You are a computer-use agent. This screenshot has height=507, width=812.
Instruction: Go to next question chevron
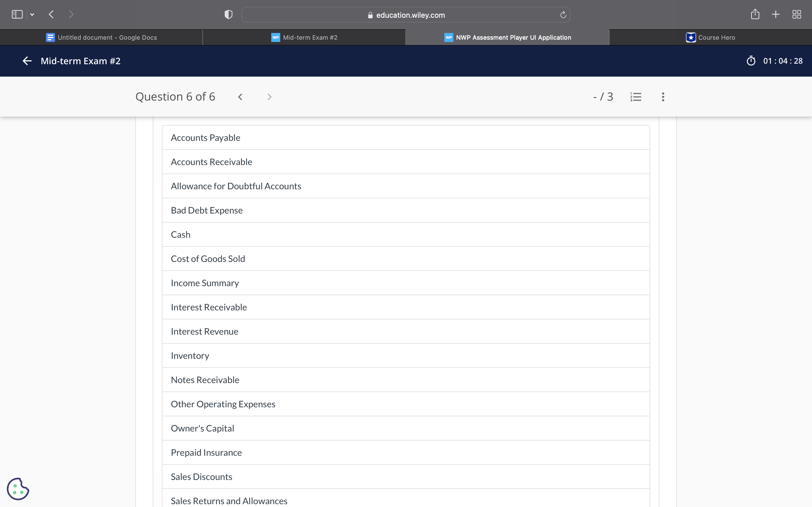click(269, 97)
